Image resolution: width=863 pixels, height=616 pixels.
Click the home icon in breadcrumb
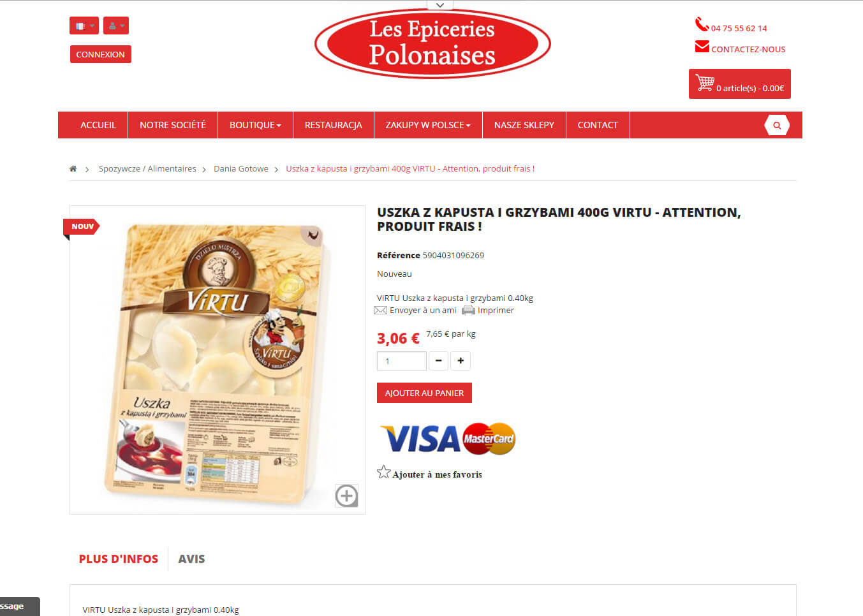(x=73, y=169)
